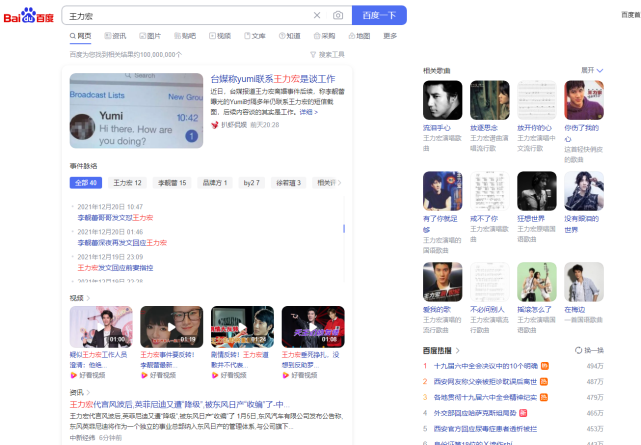
Task: Open the 不必问别人 song cover
Action: click(490, 282)
